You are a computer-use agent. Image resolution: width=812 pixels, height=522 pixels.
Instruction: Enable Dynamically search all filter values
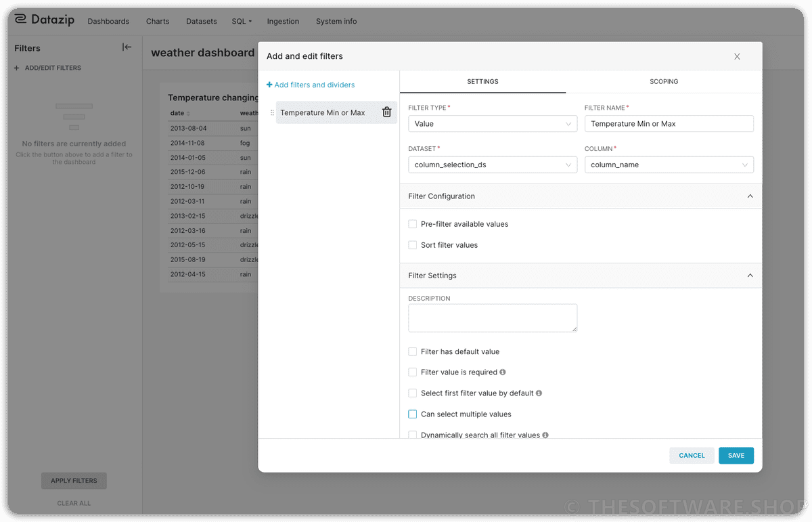pos(413,435)
